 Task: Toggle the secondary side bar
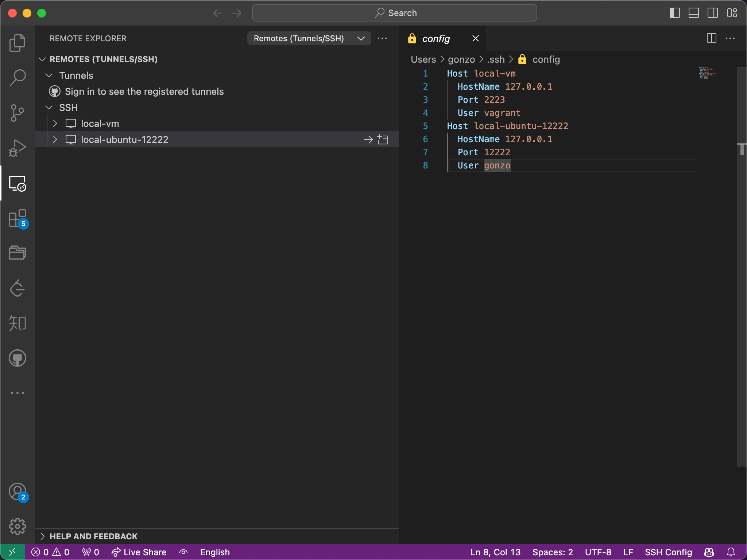[712, 13]
